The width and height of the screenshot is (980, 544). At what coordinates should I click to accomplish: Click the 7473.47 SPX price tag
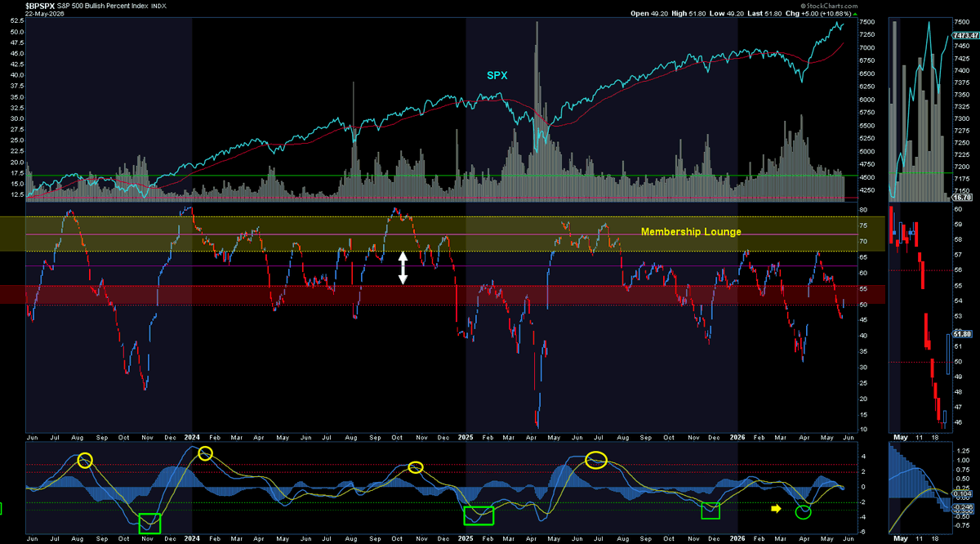(965, 37)
